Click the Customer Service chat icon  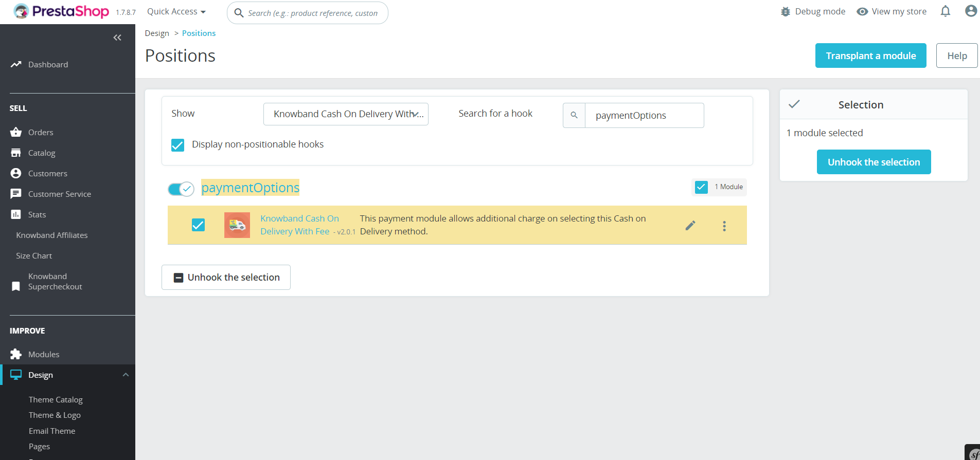point(16,194)
